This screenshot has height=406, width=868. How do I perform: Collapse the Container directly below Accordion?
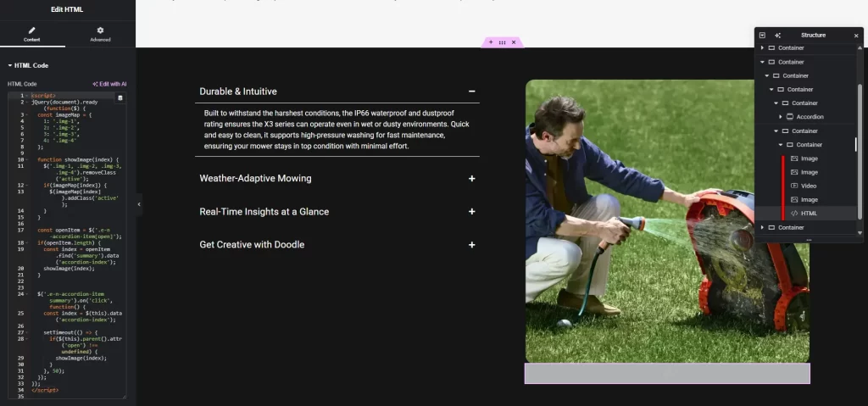coord(776,131)
